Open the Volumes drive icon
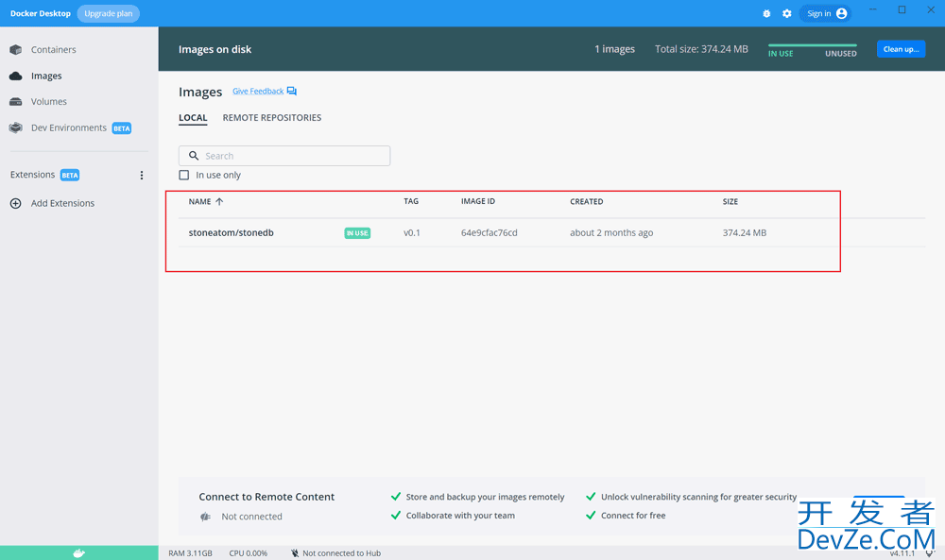 16,102
